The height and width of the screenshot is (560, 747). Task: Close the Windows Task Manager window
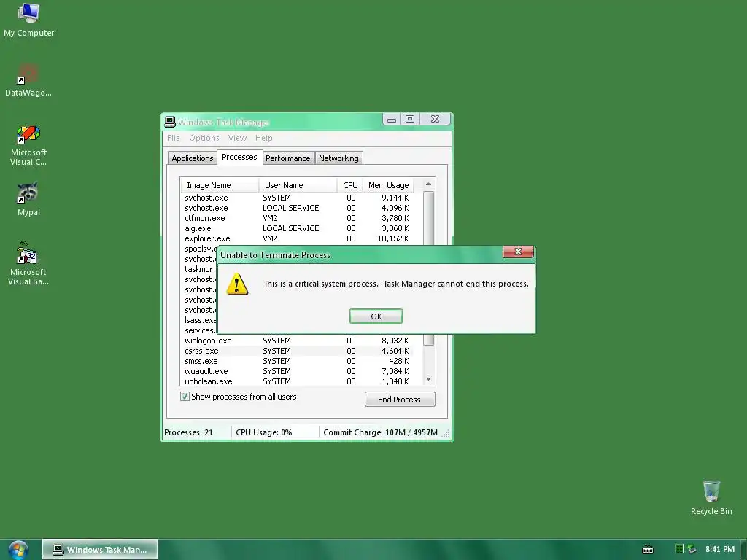435,119
